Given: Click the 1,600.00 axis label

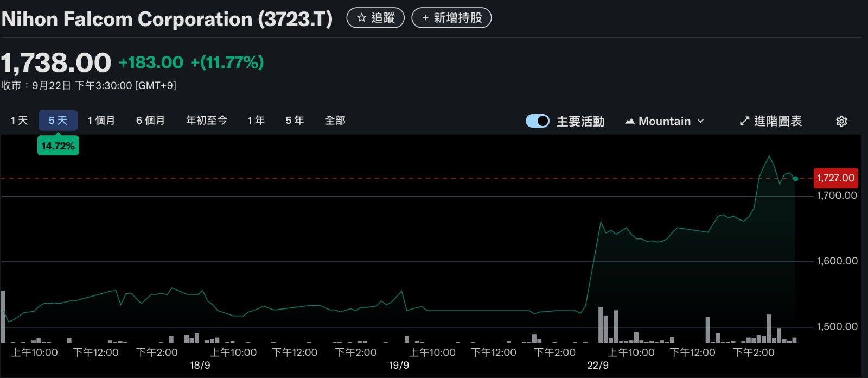Looking at the screenshot, I should (x=837, y=261).
